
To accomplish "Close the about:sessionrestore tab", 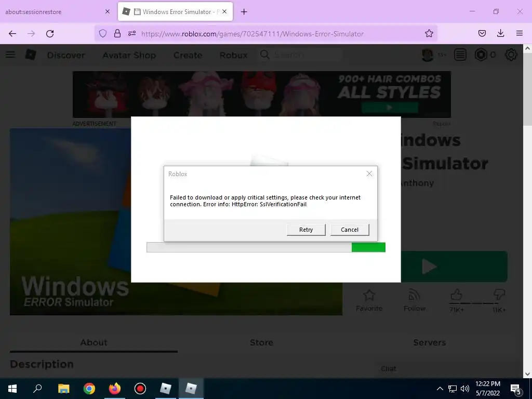I will tap(108, 12).
